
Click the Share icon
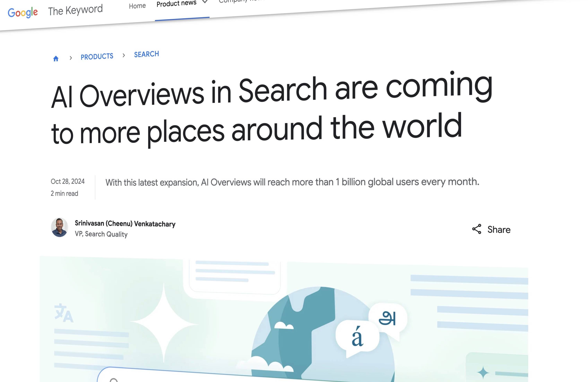click(477, 229)
